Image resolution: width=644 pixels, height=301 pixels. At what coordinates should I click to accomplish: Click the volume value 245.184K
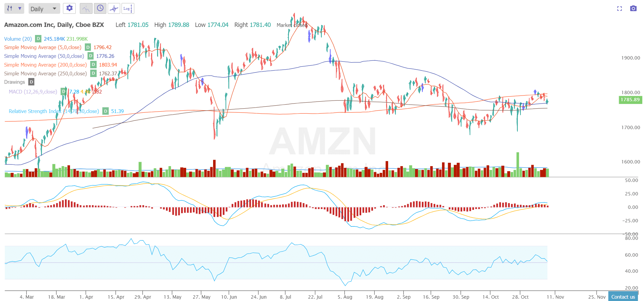[54, 39]
